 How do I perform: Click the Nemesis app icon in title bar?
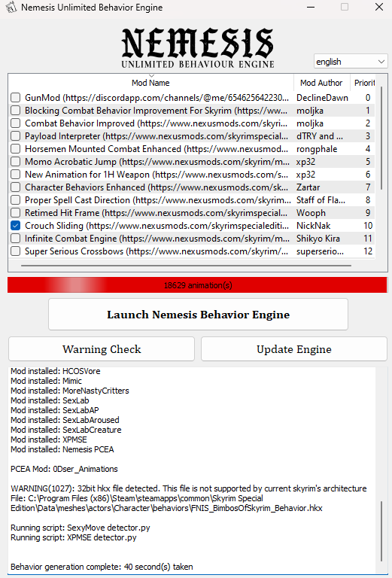[x=11, y=8]
